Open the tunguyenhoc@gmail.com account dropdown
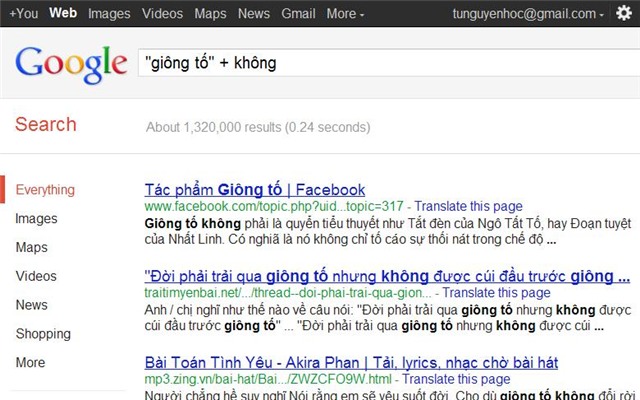This screenshot has height=400, width=640. (528, 13)
